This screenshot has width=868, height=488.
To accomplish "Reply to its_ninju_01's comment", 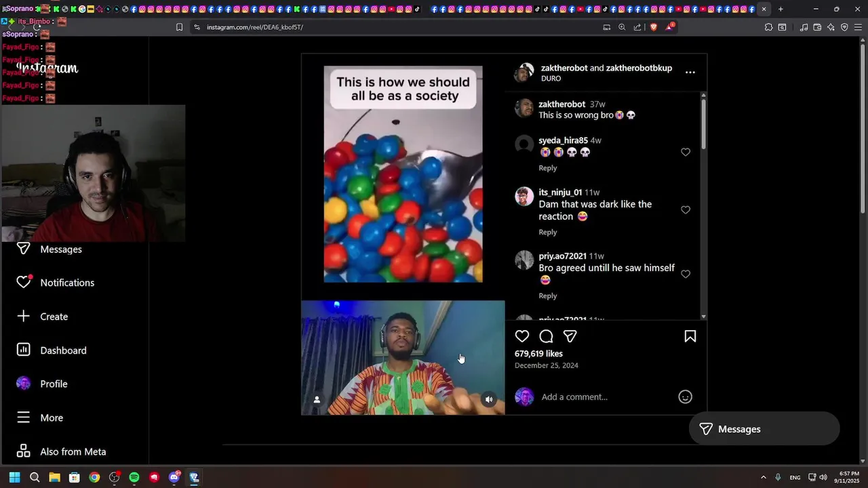I will [x=548, y=232].
